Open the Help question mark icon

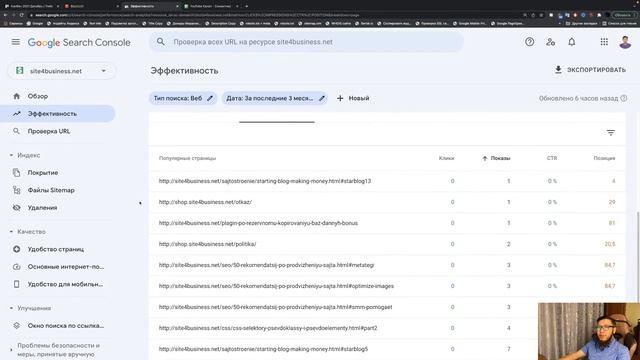[x=529, y=42]
